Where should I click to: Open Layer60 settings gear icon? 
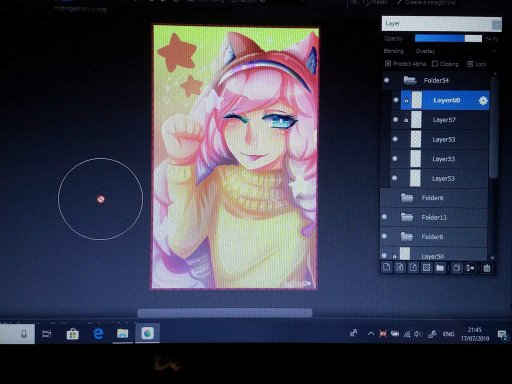[x=483, y=100]
